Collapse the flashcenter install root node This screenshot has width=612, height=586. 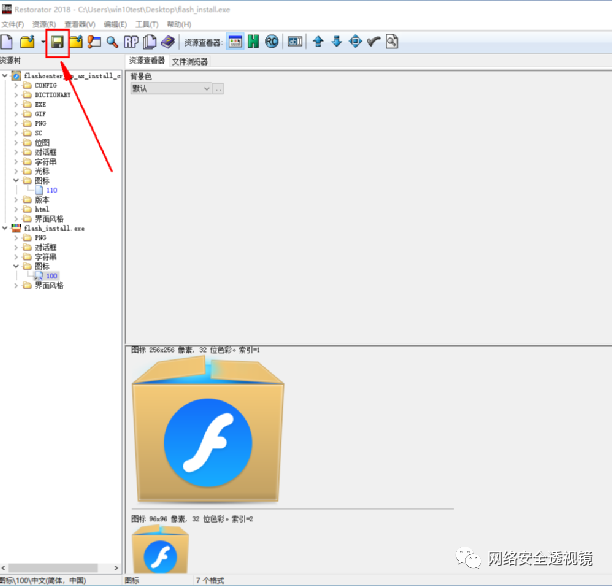tap(5, 75)
